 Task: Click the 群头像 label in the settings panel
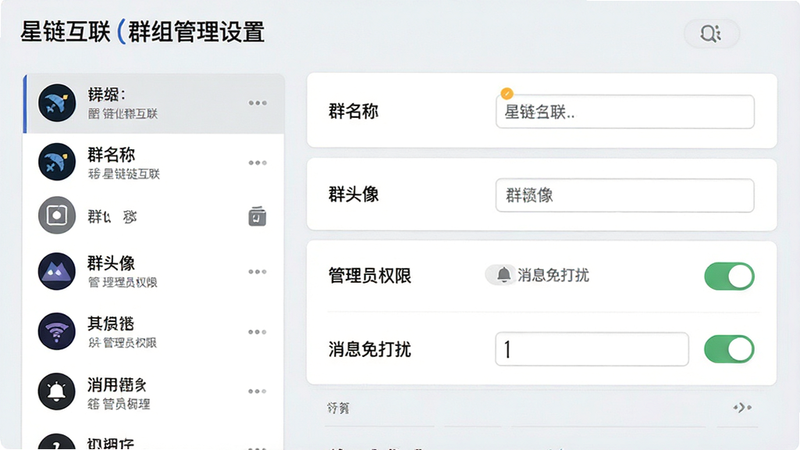coord(354,194)
